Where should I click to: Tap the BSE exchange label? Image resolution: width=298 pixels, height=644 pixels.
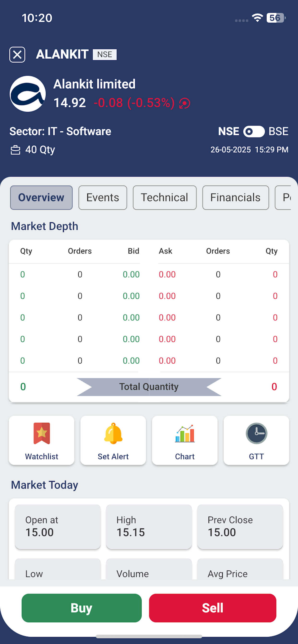pyautogui.click(x=279, y=132)
